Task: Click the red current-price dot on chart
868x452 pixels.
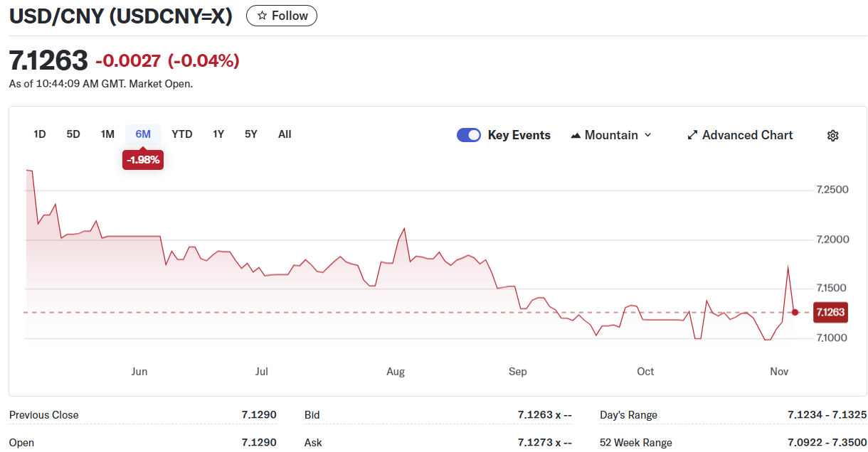Action: (x=795, y=312)
